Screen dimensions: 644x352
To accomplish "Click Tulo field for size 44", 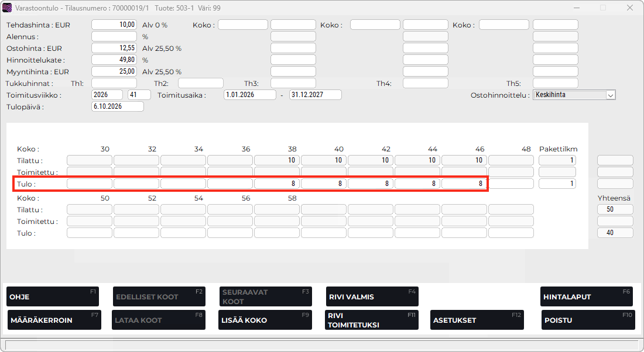I will click(x=417, y=184).
